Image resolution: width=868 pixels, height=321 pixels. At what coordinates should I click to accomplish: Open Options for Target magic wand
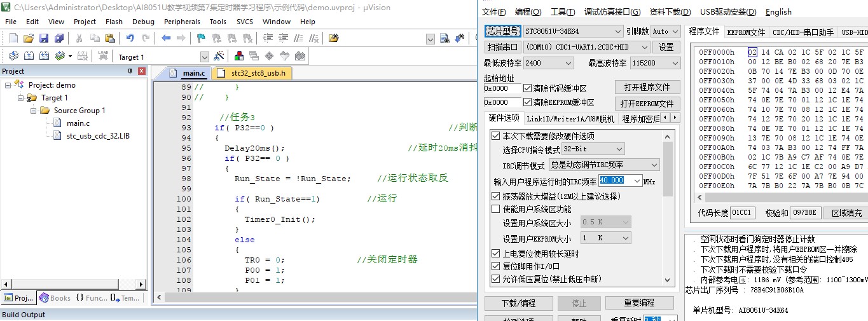pos(219,56)
